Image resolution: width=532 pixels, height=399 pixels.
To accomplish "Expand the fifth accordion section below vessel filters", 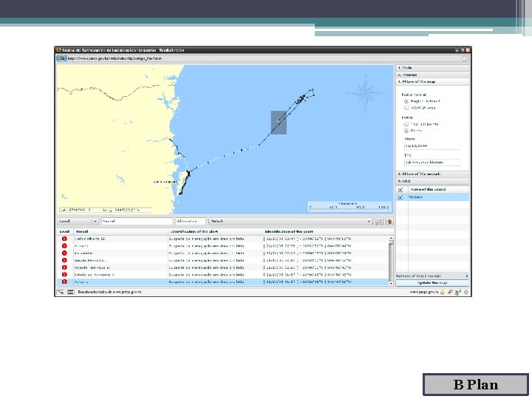I will 432,181.
